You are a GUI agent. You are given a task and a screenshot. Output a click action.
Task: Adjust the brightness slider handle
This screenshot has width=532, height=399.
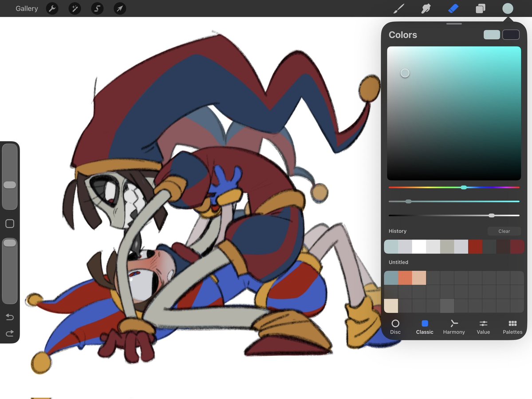point(491,215)
